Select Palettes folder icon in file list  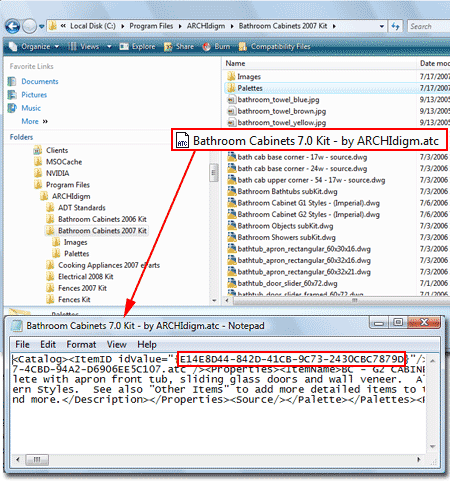[x=231, y=88]
